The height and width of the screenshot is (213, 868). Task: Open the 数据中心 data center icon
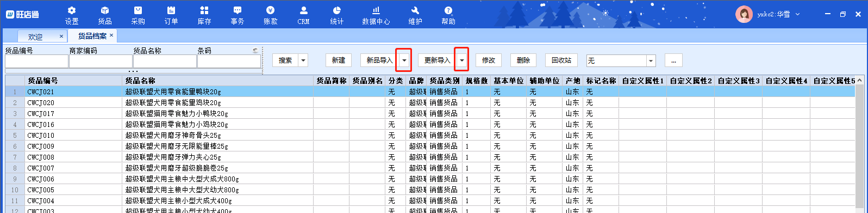pos(376,10)
